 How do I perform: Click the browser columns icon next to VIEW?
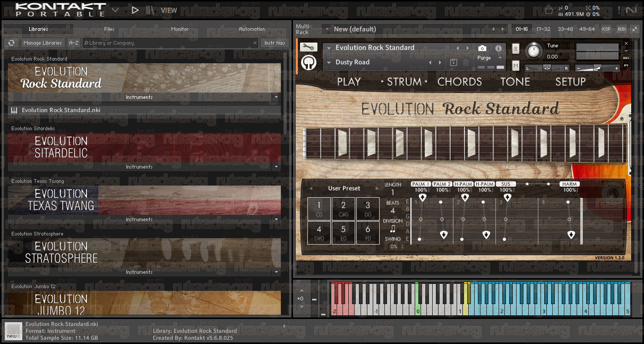pos(151,10)
